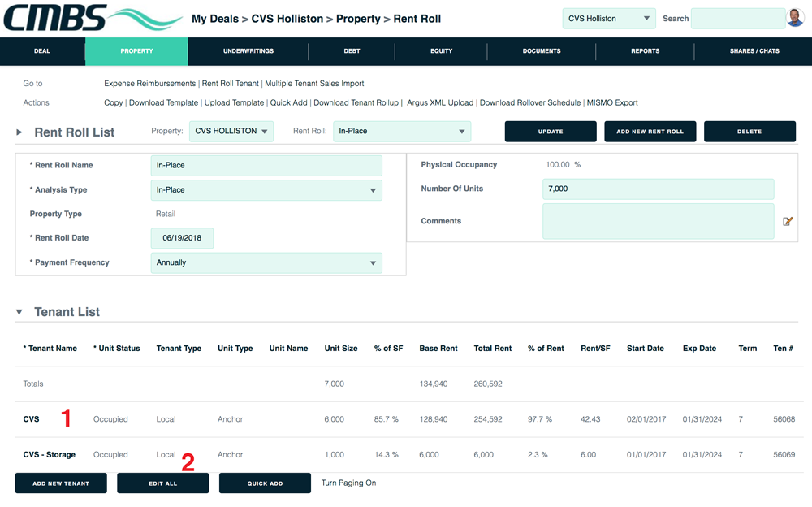Click the Rent Roll Name field

266,166
